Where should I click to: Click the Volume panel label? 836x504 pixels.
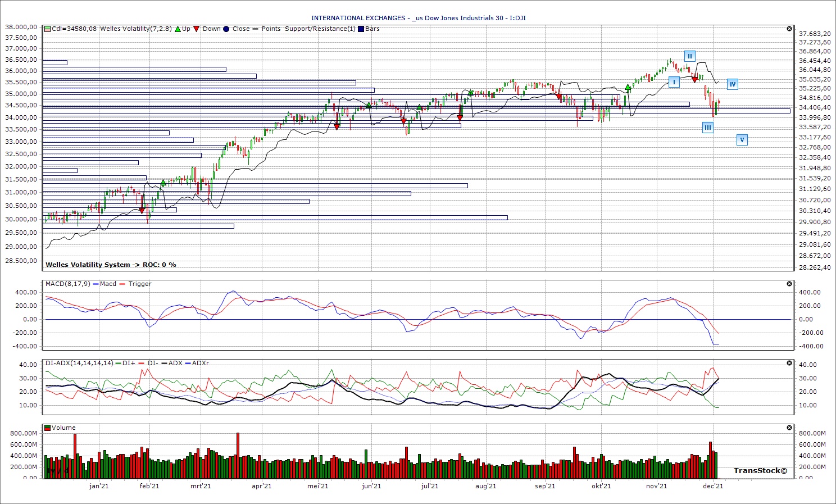click(63, 428)
